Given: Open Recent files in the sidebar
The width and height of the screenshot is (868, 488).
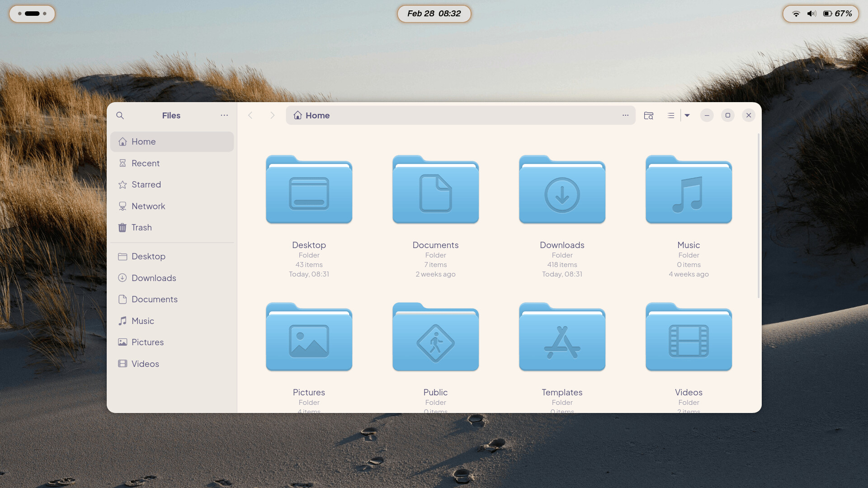Looking at the screenshot, I should (145, 163).
